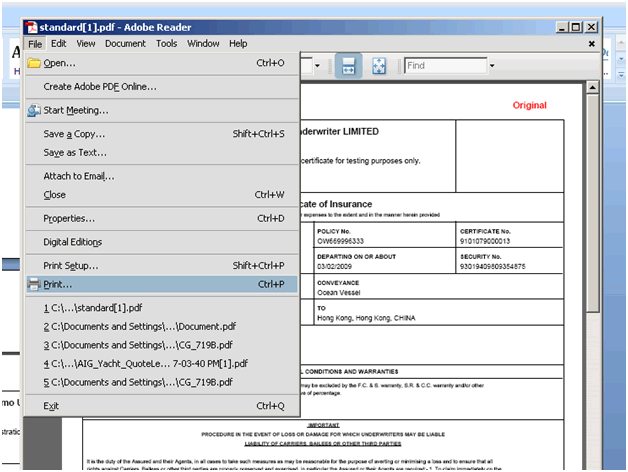The height and width of the screenshot is (472, 628).
Task: Click the red Original text
Action: [529, 105]
